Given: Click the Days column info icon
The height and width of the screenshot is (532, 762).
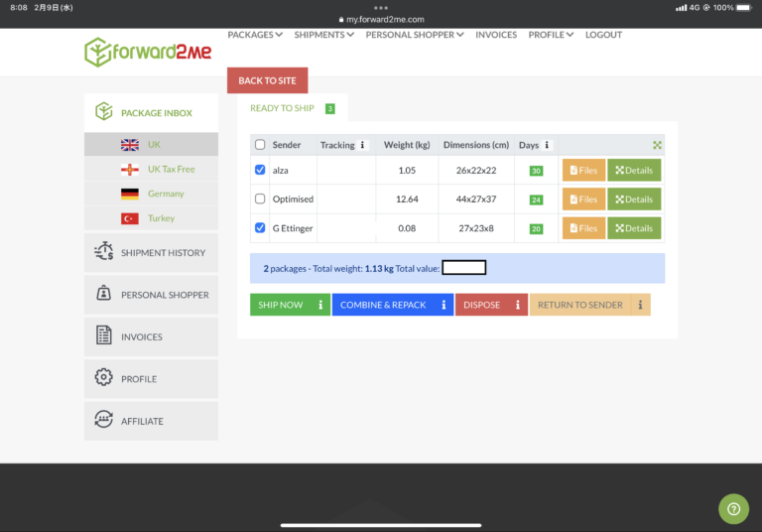Looking at the screenshot, I should coord(547,145).
